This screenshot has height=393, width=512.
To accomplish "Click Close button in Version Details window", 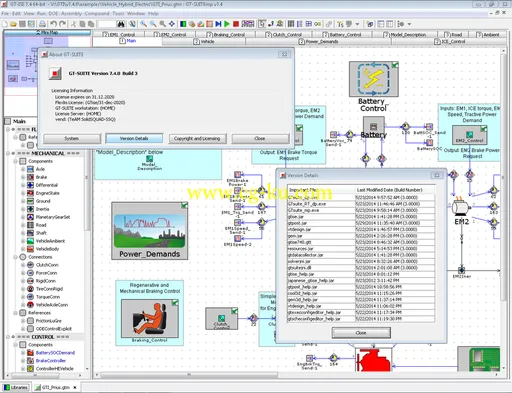I will [361, 333].
